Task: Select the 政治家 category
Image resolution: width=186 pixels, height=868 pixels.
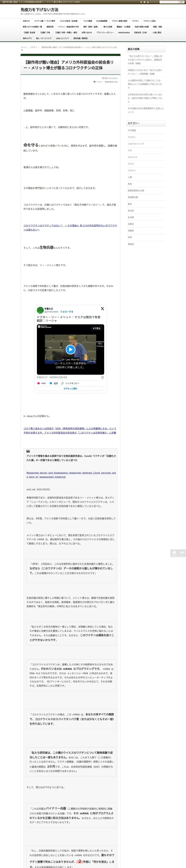Action: (131, 211)
